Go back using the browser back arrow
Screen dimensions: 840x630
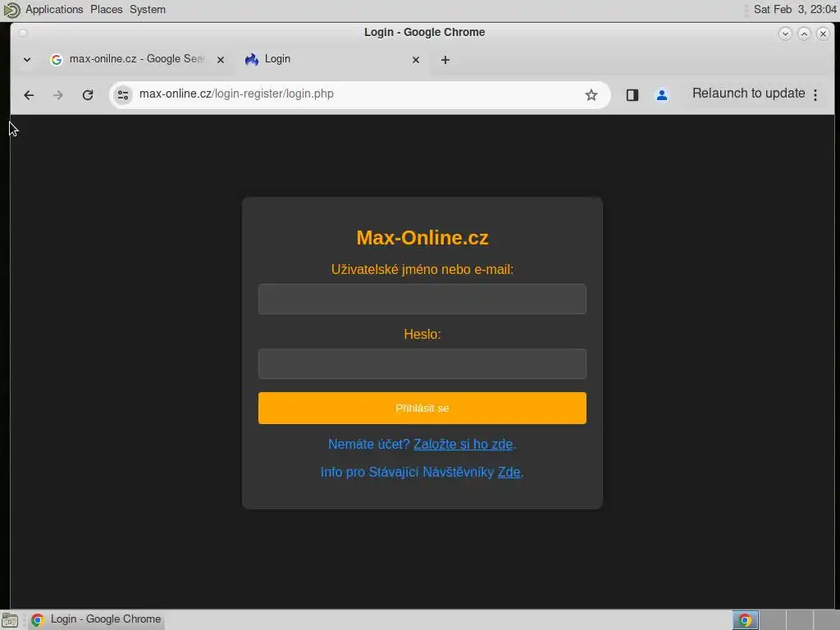pos(29,95)
